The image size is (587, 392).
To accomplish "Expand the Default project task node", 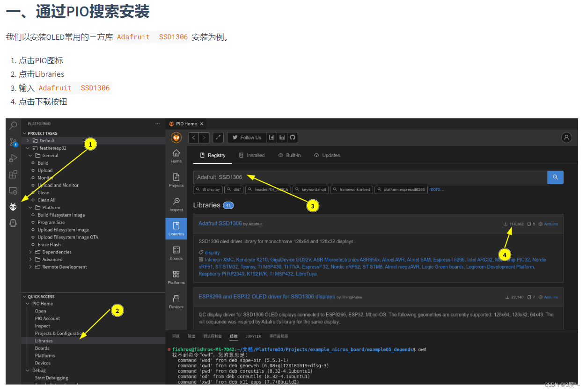I will 47,141.
